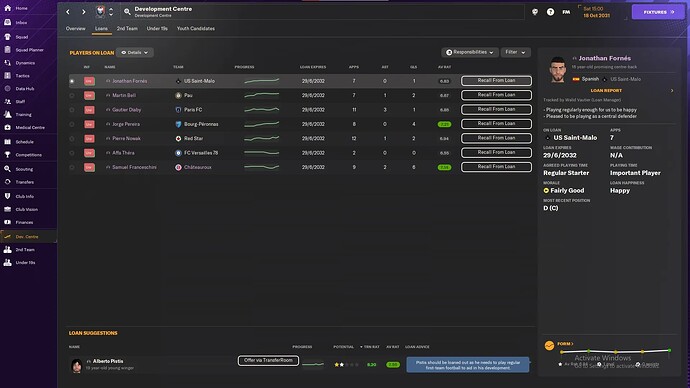
Task: Navigate back with left arrow
Action: (68, 12)
